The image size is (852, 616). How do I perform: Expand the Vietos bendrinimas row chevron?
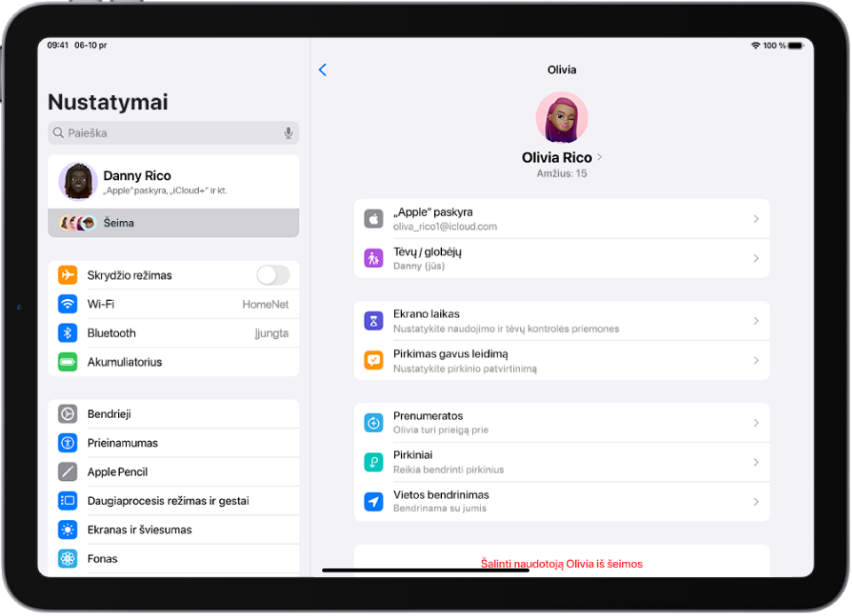tap(756, 501)
